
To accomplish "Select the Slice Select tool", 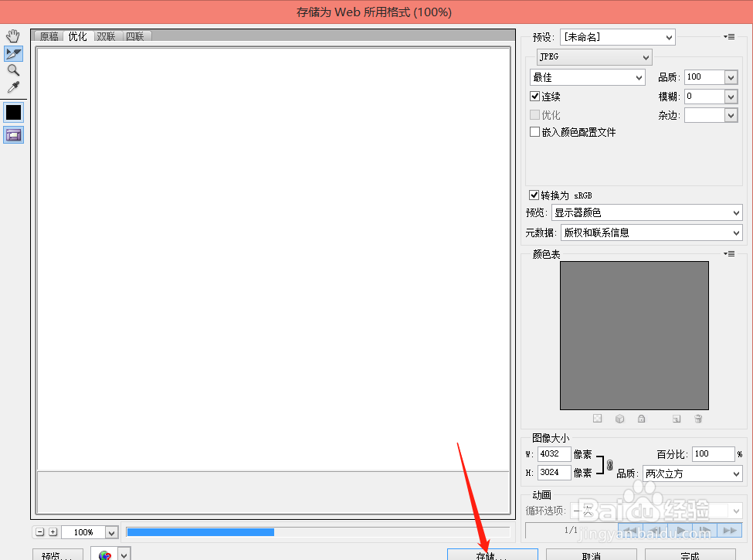I will pyautogui.click(x=13, y=53).
